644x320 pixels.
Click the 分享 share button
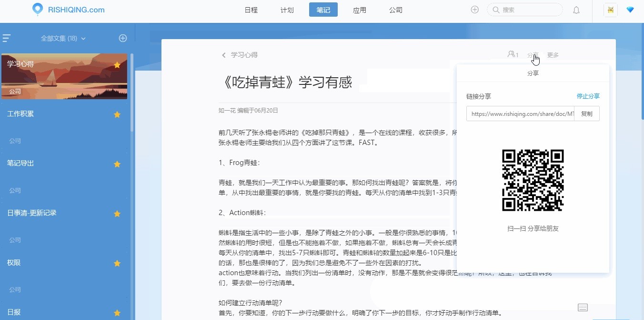(x=533, y=55)
